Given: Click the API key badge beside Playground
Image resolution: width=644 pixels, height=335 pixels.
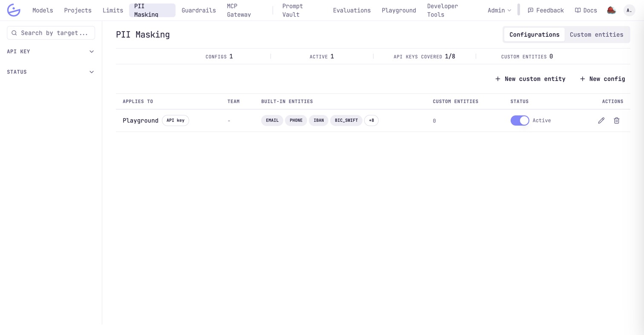Looking at the screenshot, I should coord(175,120).
